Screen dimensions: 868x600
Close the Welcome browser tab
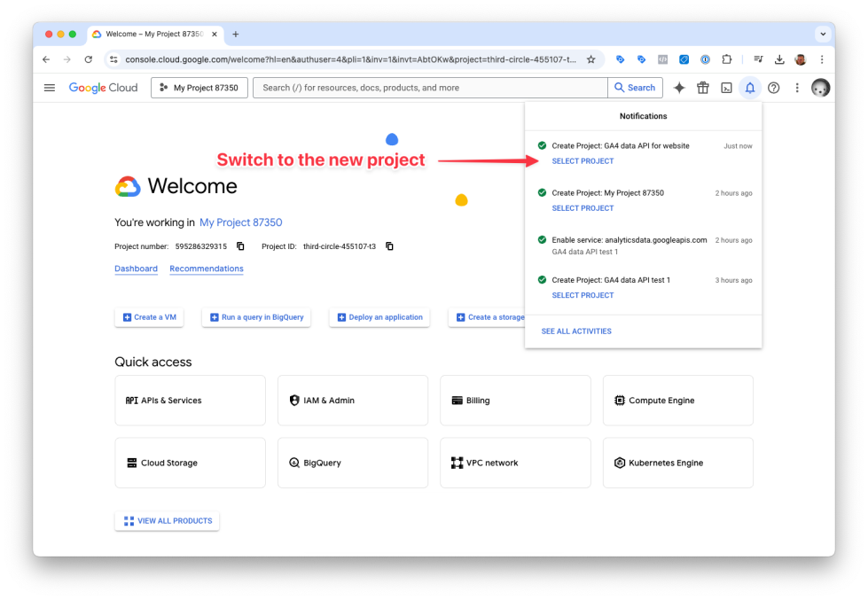click(x=215, y=35)
